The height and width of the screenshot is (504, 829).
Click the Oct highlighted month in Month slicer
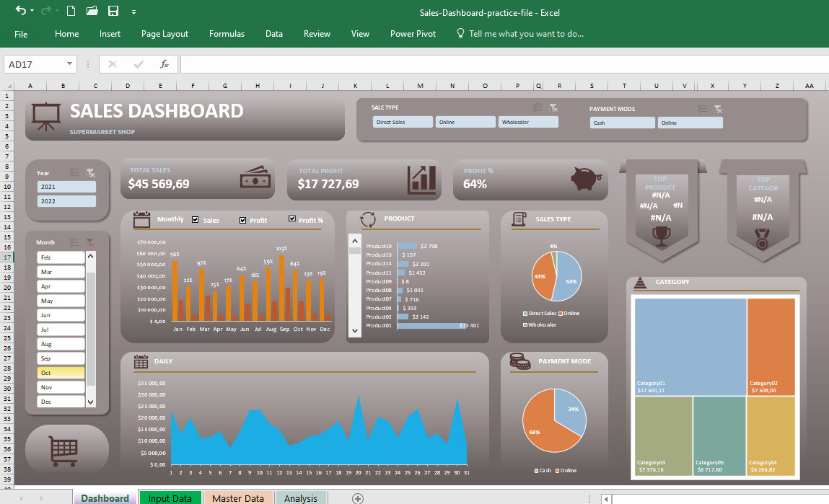(x=60, y=372)
